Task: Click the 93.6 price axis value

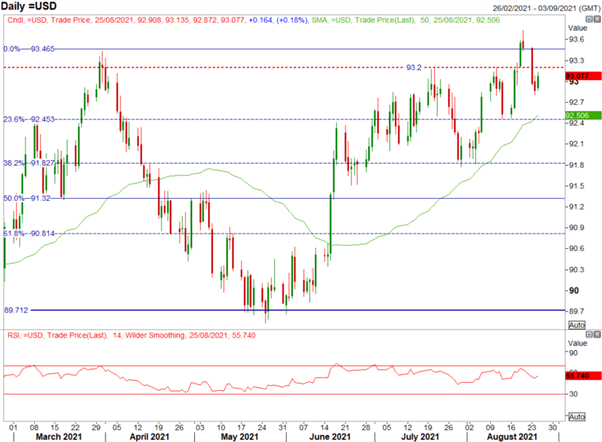Action: 576,40
